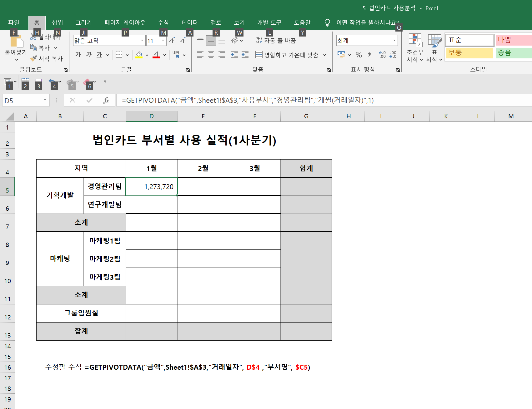This screenshot has width=532, height=409.
Task: Click the Insert Function fx icon
Action: tap(106, 100)
